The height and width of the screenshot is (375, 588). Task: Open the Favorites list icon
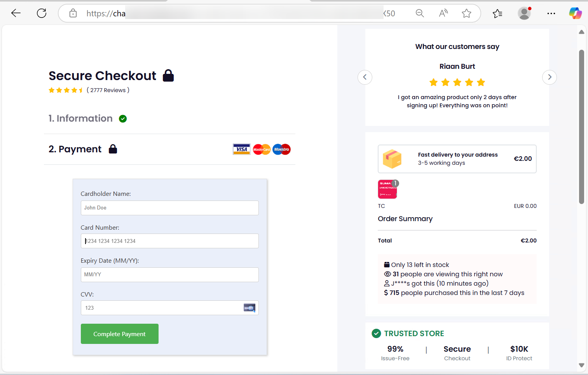(x=497, y=14)
